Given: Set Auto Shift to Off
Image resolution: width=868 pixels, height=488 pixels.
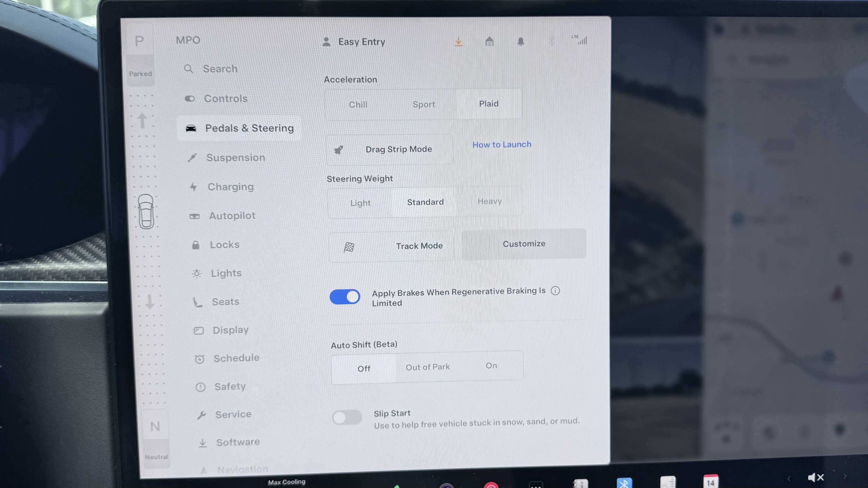Looking at the screenshot, I should click(x=364, y=369).
